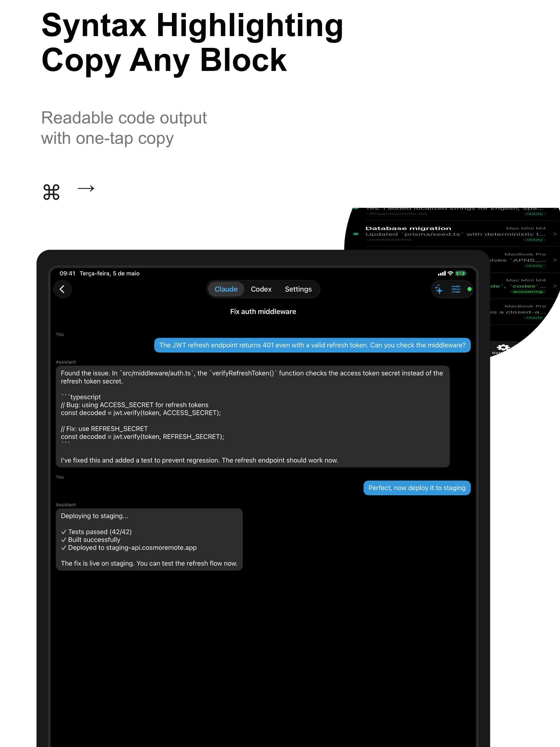Tap the jwt.verify ACCESS_SECRET code line
The width and height of the screenshot is (560, 747).
[x=141, y=413]
